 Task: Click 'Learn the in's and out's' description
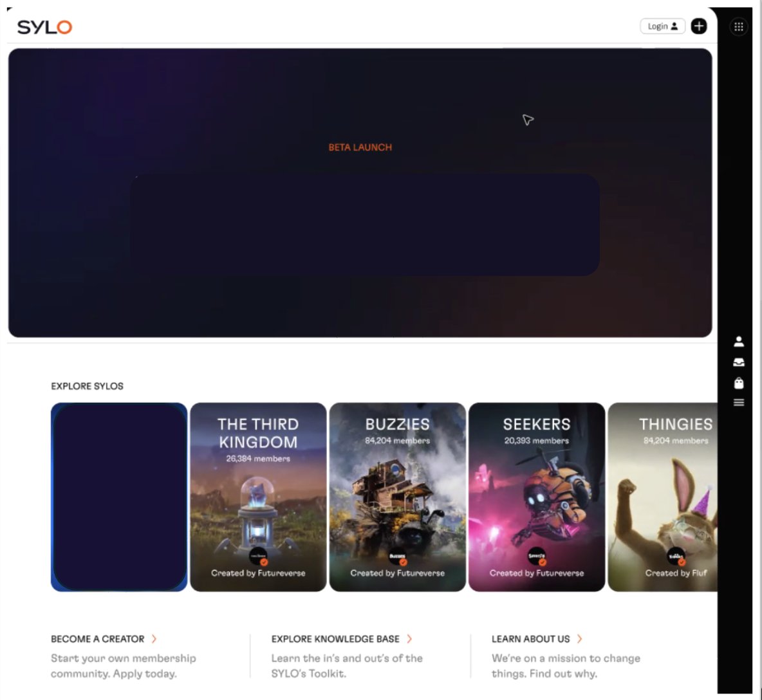point(347,666)
